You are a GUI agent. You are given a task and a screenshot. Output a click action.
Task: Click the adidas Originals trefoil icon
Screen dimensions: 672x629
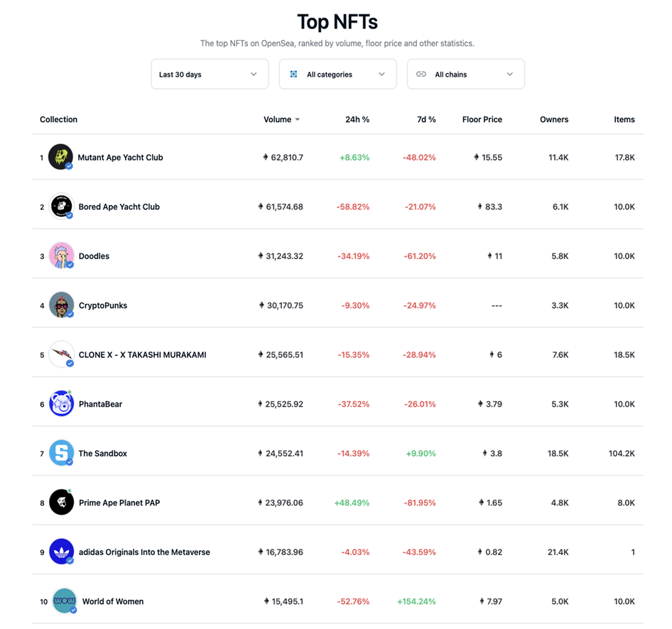point(61,552)
